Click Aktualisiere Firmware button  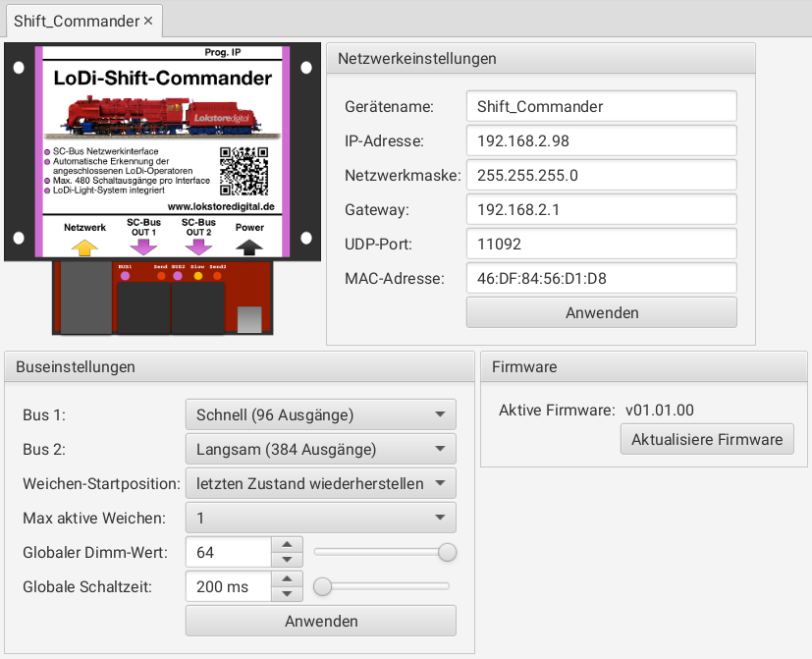pyautogui.click(x=707, y=439)
